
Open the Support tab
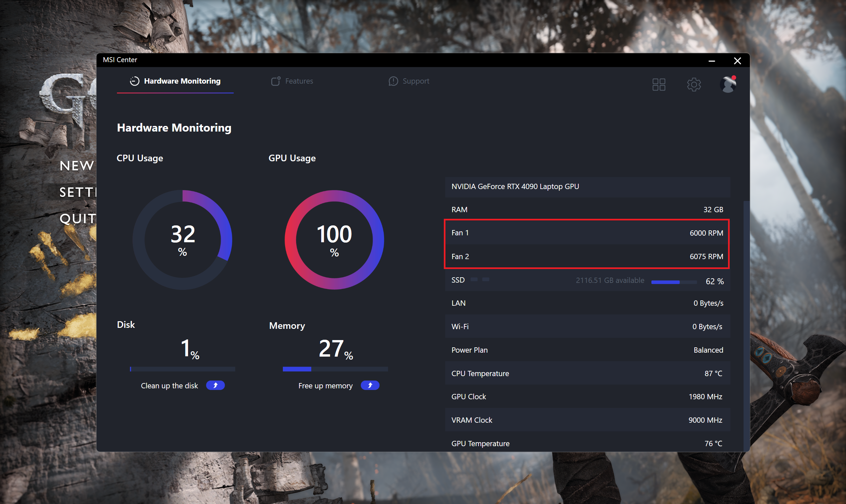point(409,81)
